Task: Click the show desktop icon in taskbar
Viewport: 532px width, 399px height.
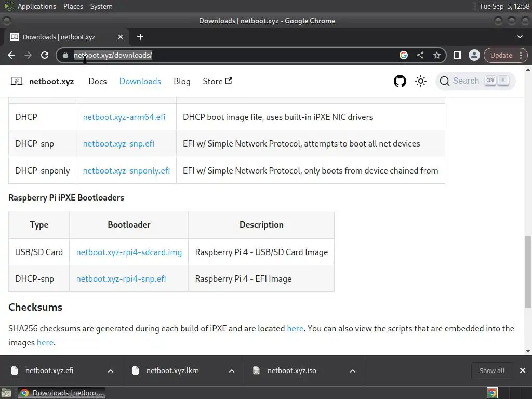Action: [6, 393]
